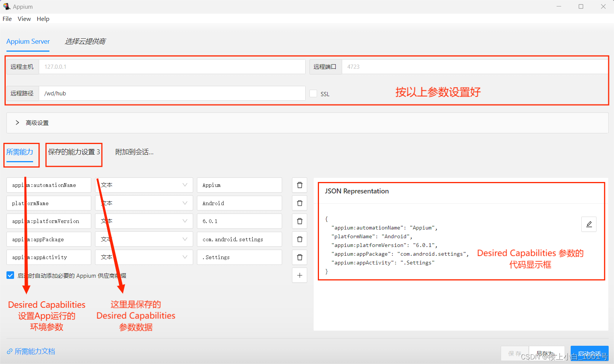Image resolution: width=614 pixels, height=364 pixels.
Task: Open type dropdown for appium:platformVersion
Action: (144, 221)
